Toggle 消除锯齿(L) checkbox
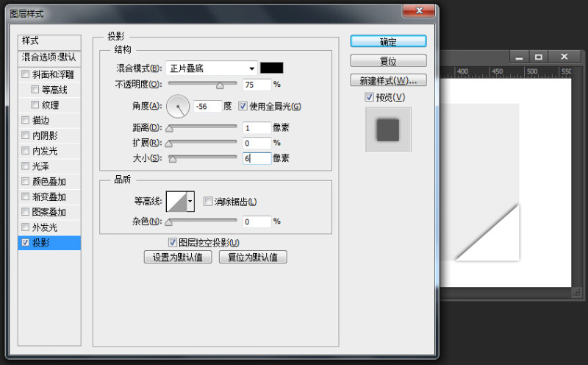Screen dimensions: 588x365 click(208, 202)
